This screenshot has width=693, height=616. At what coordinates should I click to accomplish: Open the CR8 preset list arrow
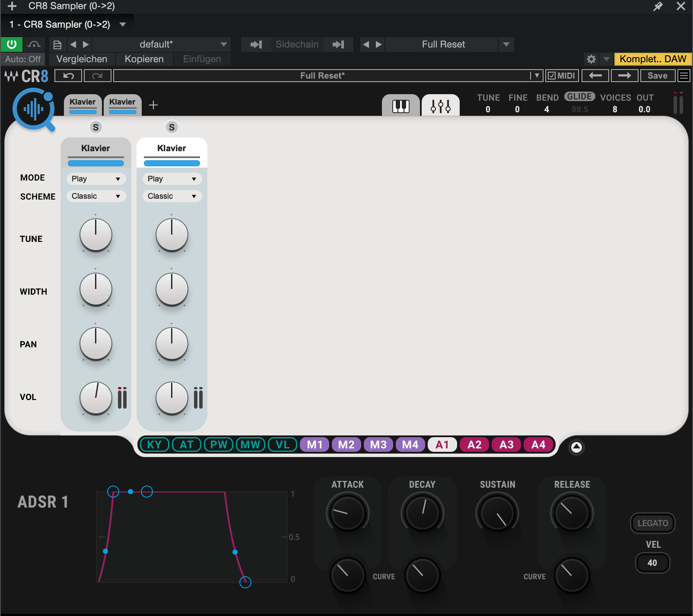(x=537, y=76)
